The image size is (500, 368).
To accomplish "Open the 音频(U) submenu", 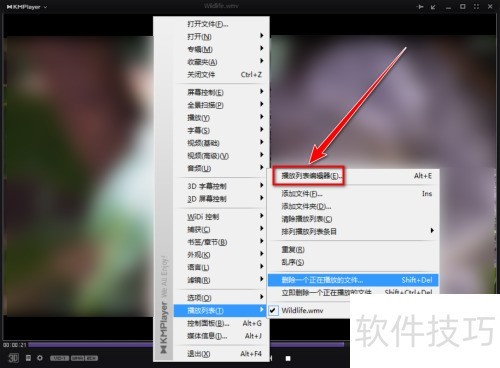I will point(220,168).
